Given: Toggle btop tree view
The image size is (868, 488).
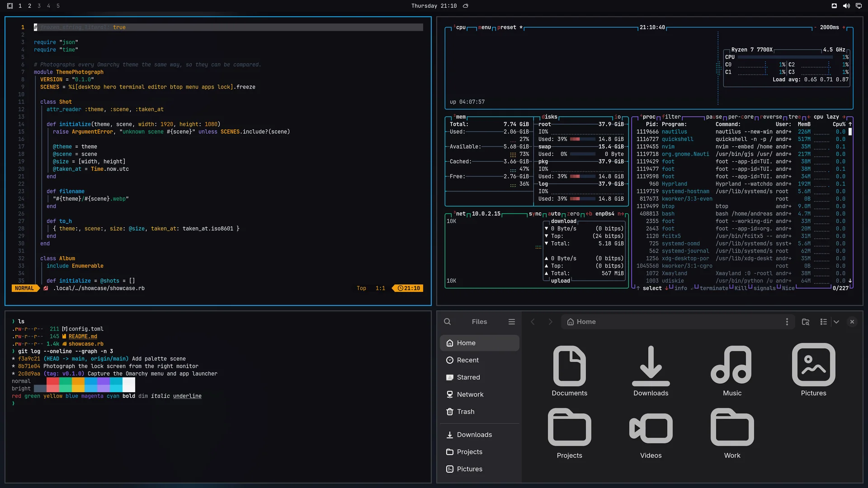Looking at the screenshot, I should (x=794, y=117).
